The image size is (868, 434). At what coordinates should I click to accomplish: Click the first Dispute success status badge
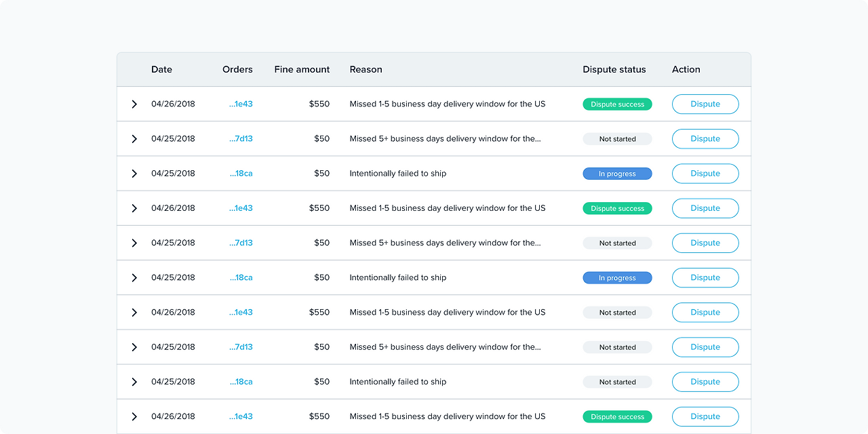pos(617,104)
